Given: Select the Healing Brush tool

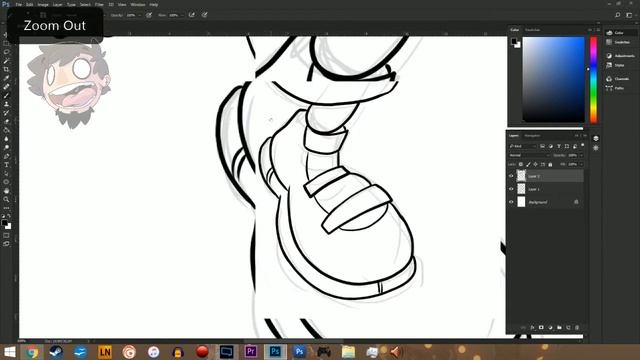Looking at the screenshot, I should (x=7, y=87).
